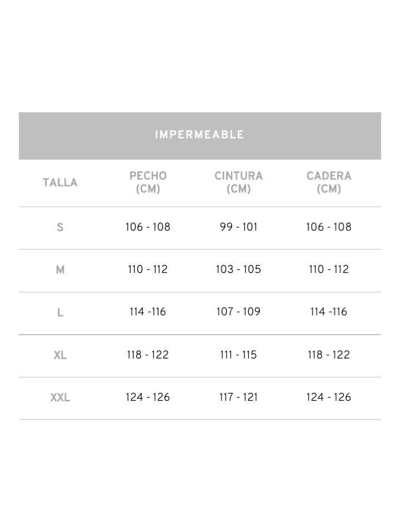
Task: Click the M hip value 110 - 112
Action: 329,269
